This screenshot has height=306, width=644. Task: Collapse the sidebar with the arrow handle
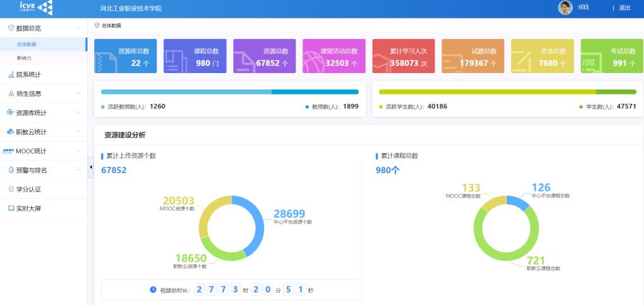coord(91,167)
